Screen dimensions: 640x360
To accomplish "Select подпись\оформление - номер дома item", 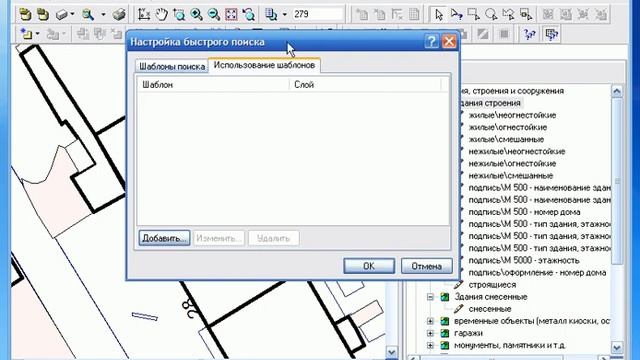I will [x=537, y=273].
